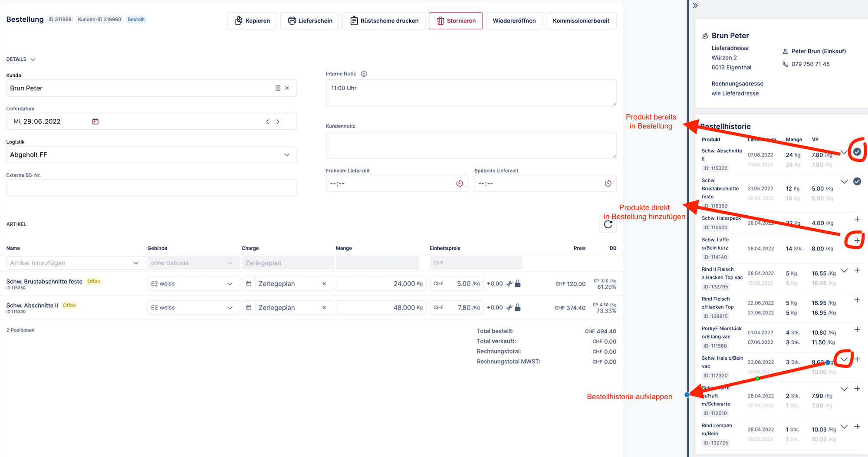The image size is (868, 457).
Task: Expand order history of Schw. Hals o/Bein vac
Action: point(844,359)
